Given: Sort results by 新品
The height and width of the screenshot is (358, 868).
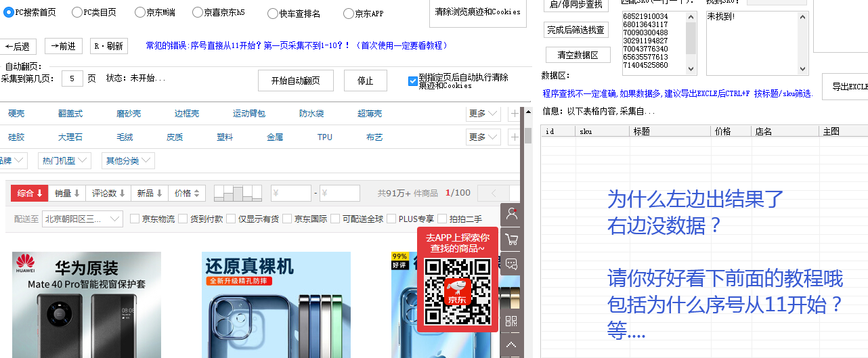Looking at the screenshot, I should (x=149, y=194).
